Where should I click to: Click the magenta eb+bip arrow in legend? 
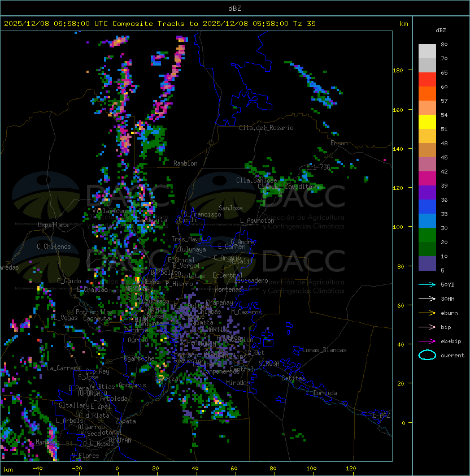[x=427, y=341]
